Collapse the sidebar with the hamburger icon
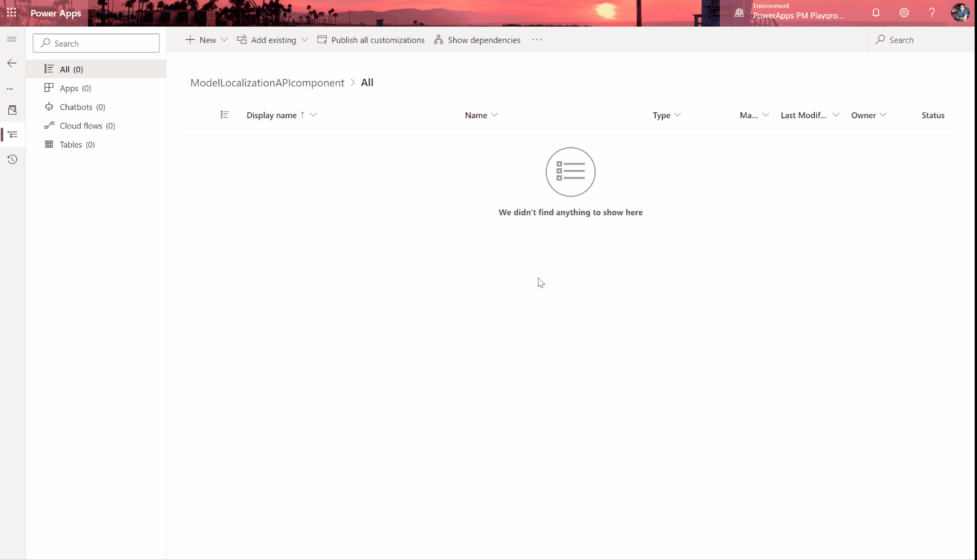This screenshot has height=560, width=977. coord(12,39)
